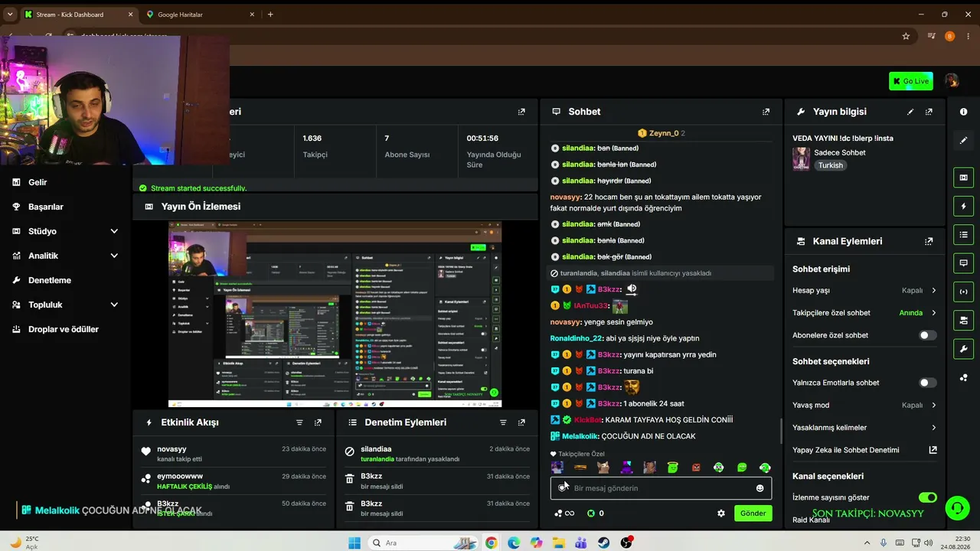Open File Explorer from the taskbar
This screenshot has height=551, width=980.
(559, 543)
